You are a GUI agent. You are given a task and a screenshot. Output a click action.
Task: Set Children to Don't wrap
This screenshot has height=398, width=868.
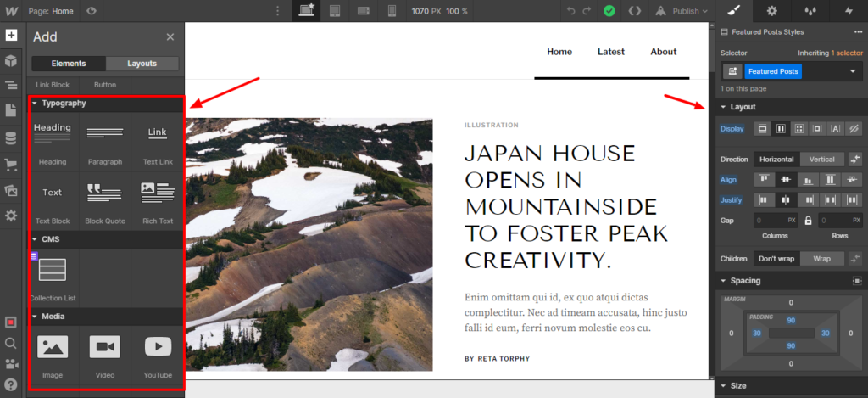coord(777,258)
